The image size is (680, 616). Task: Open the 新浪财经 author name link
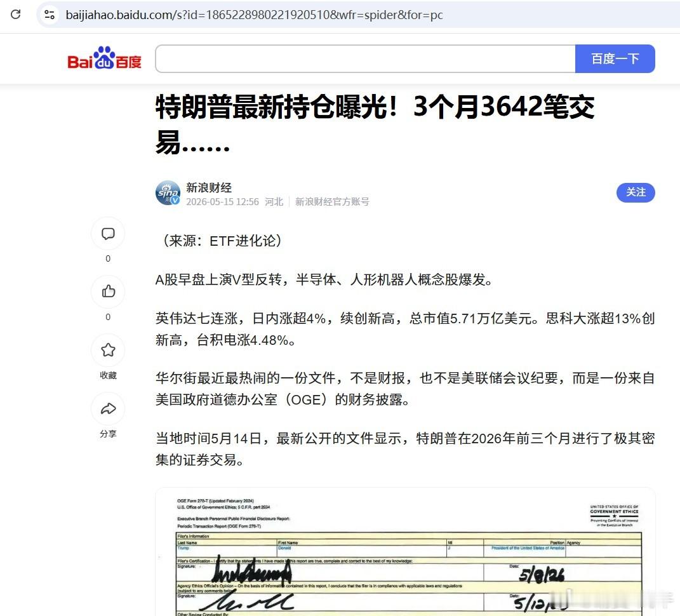pos(209,187)
